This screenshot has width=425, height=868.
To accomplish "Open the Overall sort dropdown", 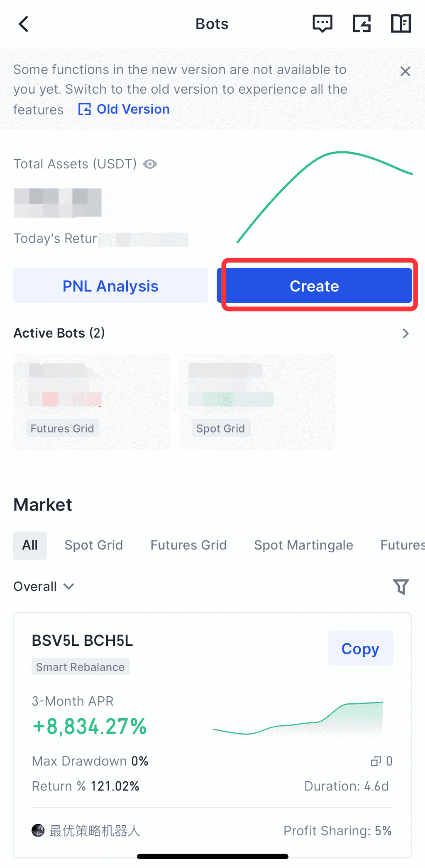I will [44, 586].
